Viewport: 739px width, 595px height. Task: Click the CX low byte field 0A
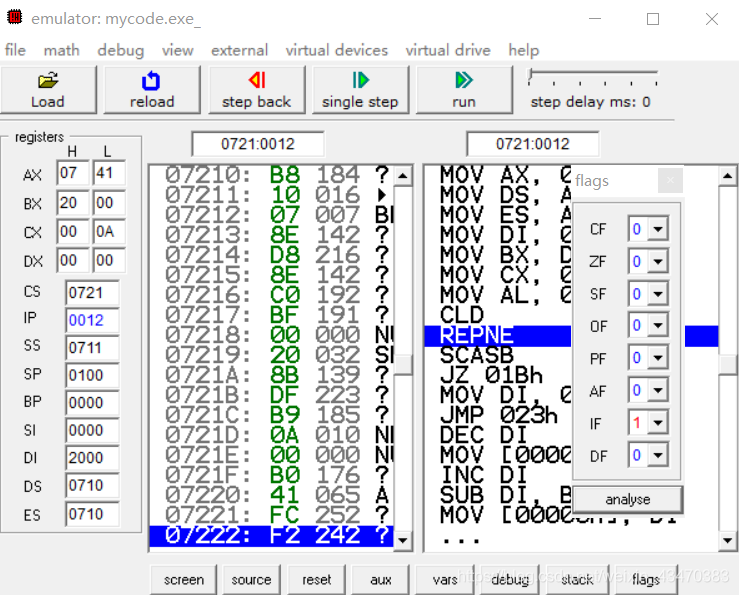pyautogui.click(x=109, y=231)
